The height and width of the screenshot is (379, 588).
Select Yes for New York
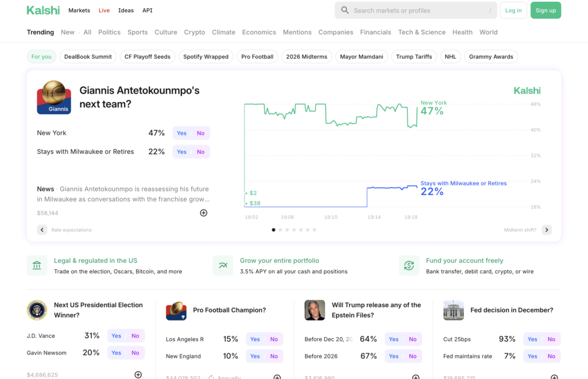(181, 133)
